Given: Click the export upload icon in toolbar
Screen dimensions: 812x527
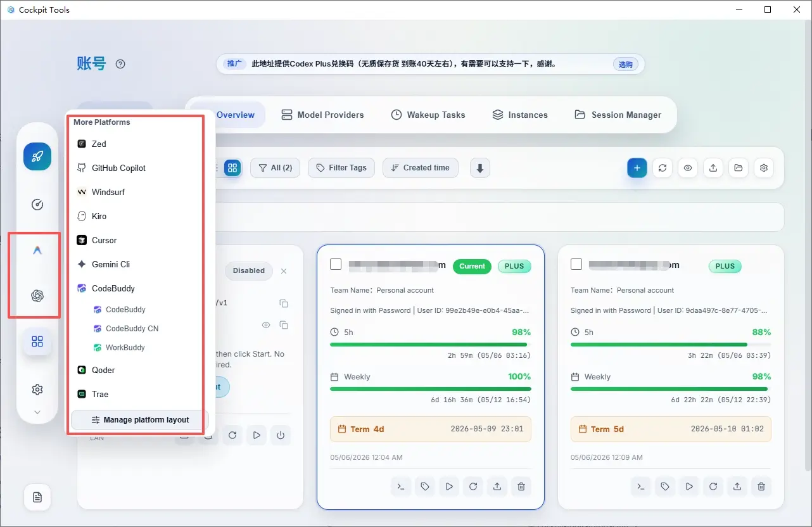Looking at the screenshot, I should (713, 168).
